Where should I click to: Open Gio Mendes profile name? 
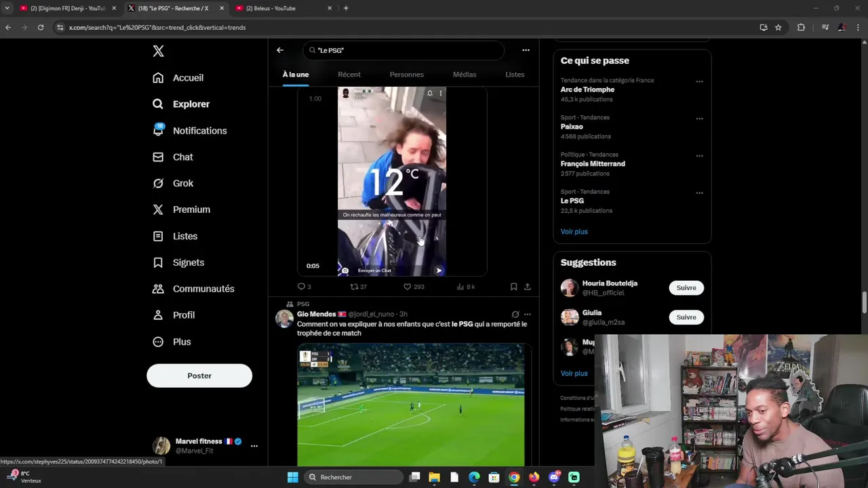pos(316,314)
